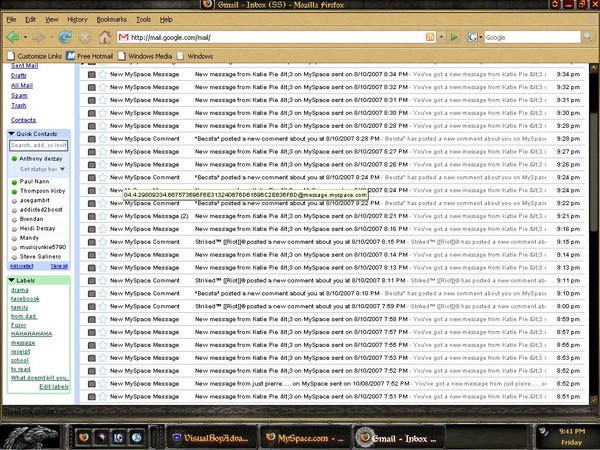Open the Tools menu

(143, 20)
